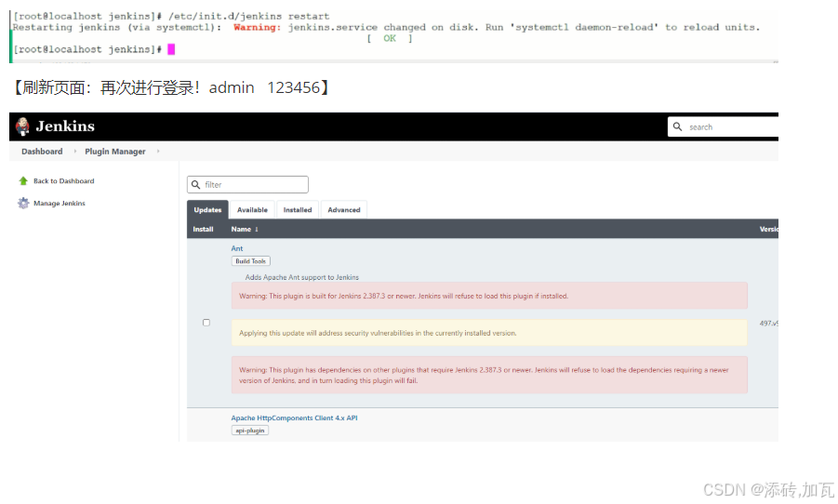Open the Ant plugin link
The height and width of the screenshot is (504, 838).
237,248
